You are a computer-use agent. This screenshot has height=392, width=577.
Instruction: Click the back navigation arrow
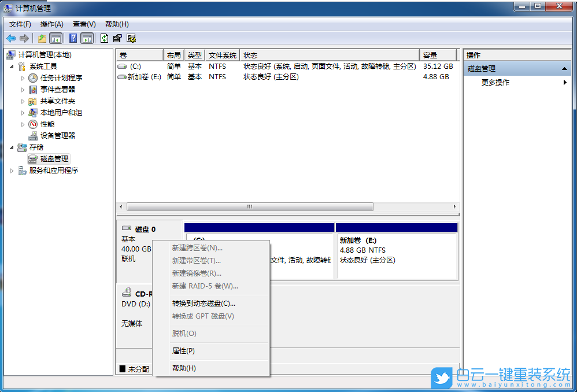10,38
